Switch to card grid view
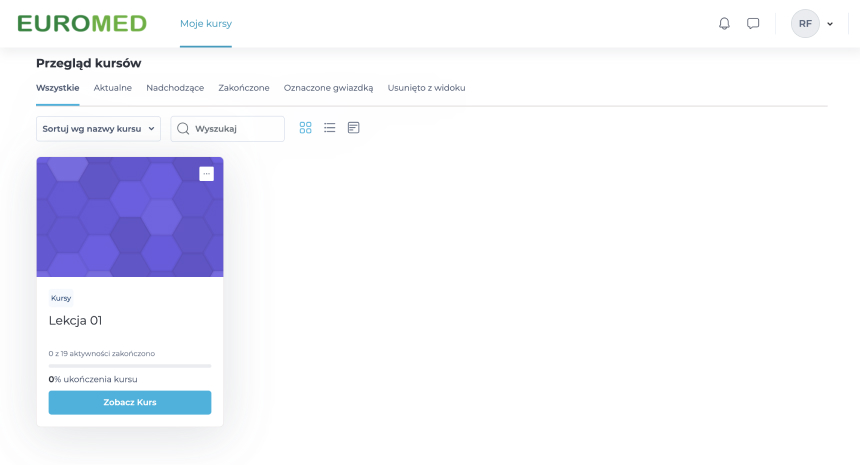Viewport: 860px width, 465px height. coord(306,128)
